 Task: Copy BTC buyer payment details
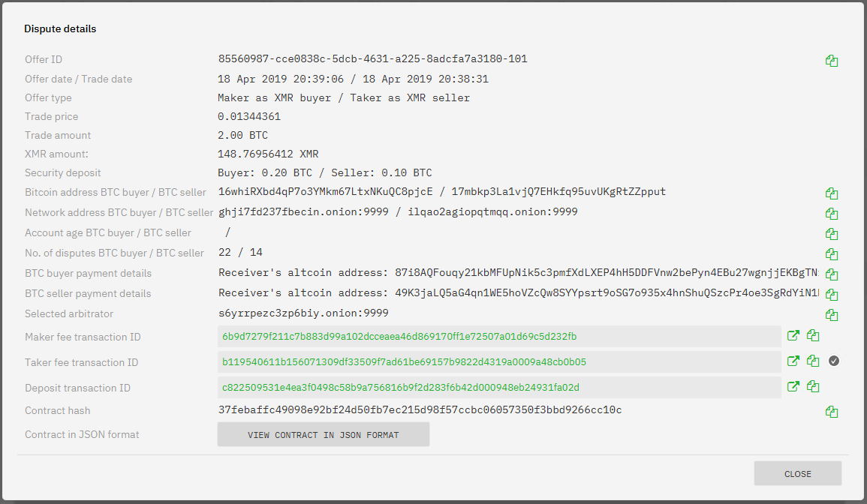click(x=832, y=274)
